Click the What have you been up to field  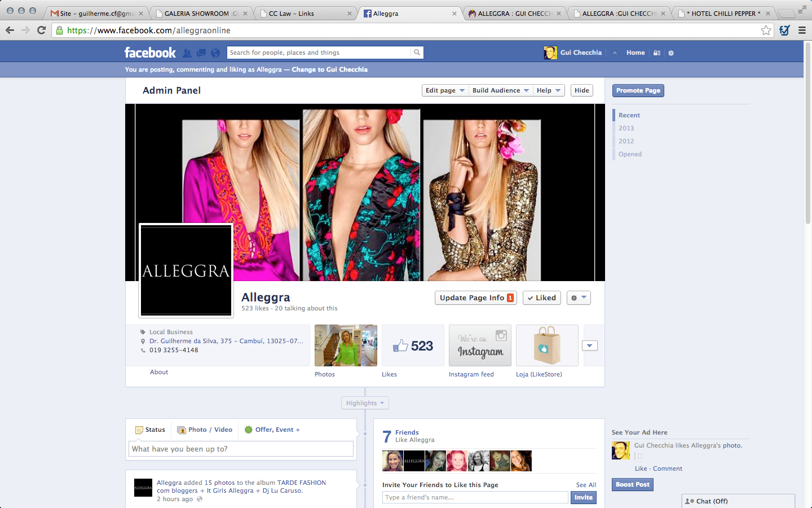[x=241, y=449]
